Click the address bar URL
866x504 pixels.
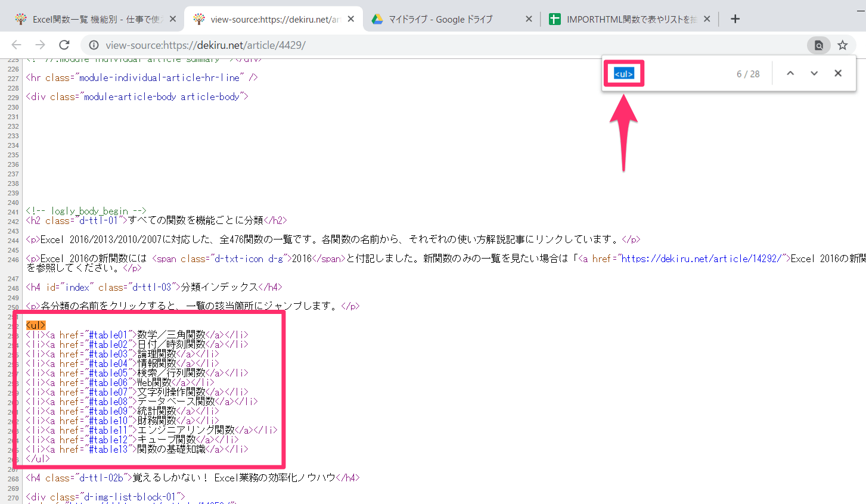pos(206,45)
